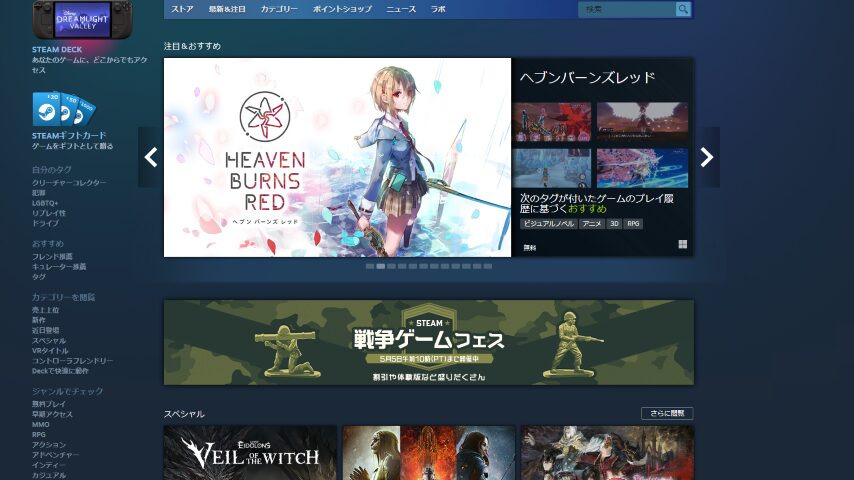Open インディー genre

[x=48, y=465]
